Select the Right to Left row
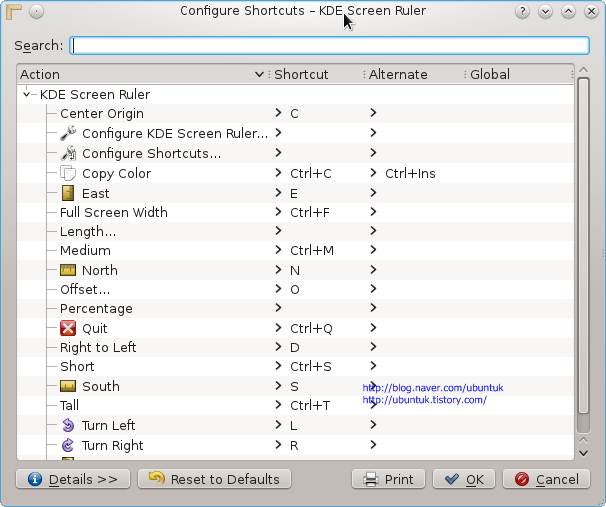The image size is (606, 507). point(296,347)
